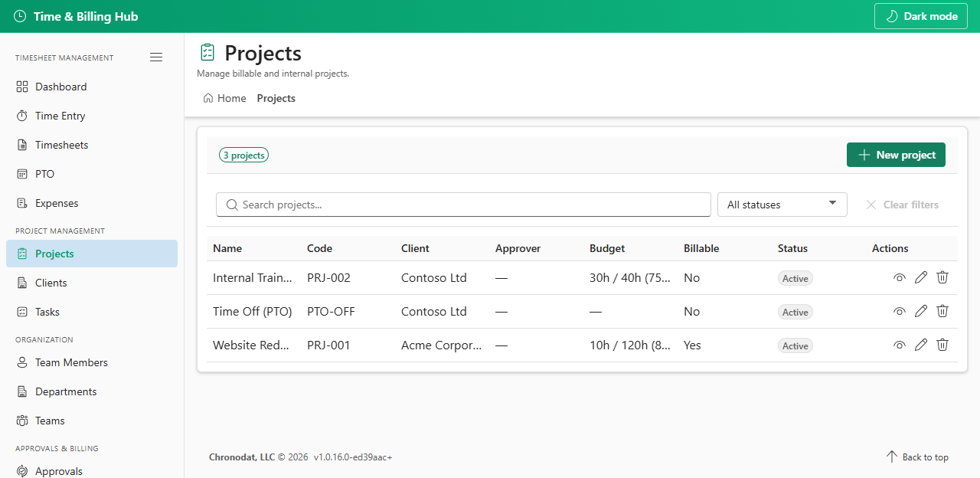Click the Departments building icon
The image size is (980, 478).
click(x=21, y=391)
